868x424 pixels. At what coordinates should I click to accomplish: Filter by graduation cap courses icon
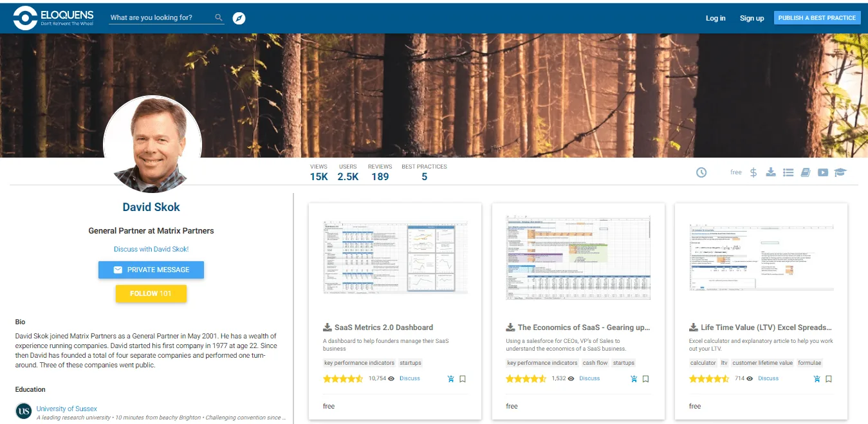840,172
